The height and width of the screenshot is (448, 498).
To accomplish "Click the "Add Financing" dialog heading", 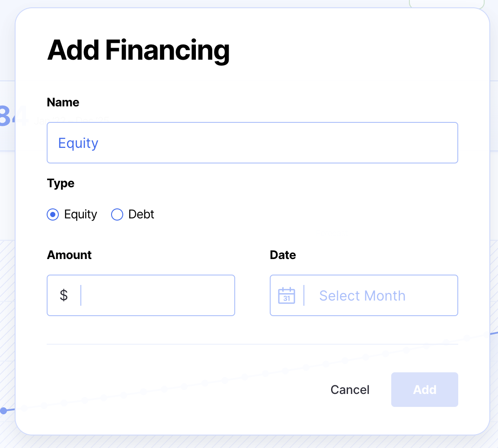I will tap(138, 50).
